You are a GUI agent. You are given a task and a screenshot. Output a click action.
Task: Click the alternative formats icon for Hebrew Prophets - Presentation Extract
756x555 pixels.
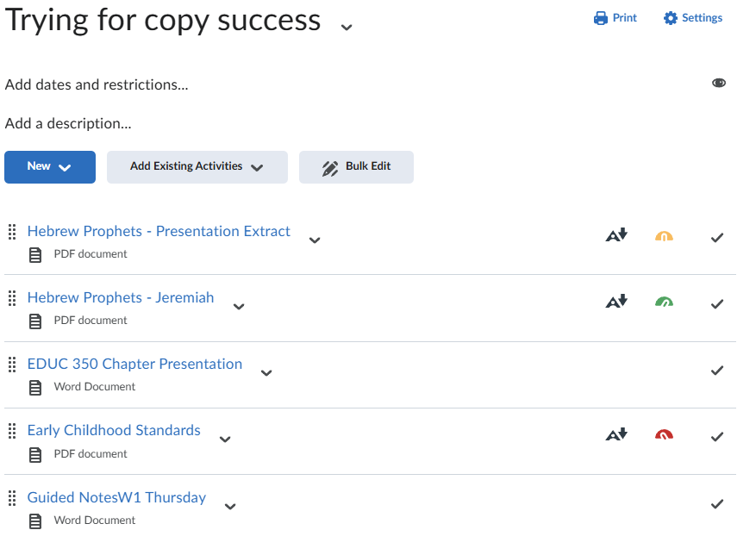[x=616, y=235]
